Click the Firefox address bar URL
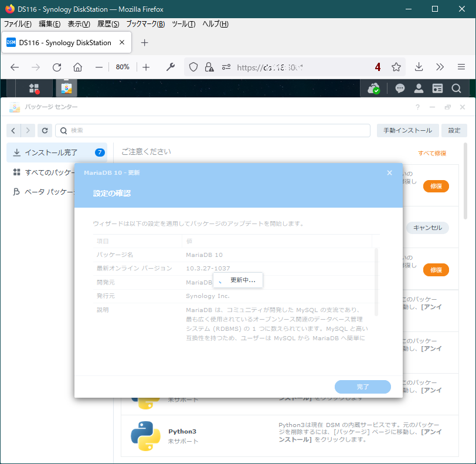Viewport: 476px width, 464px height. tap(270, 67)
